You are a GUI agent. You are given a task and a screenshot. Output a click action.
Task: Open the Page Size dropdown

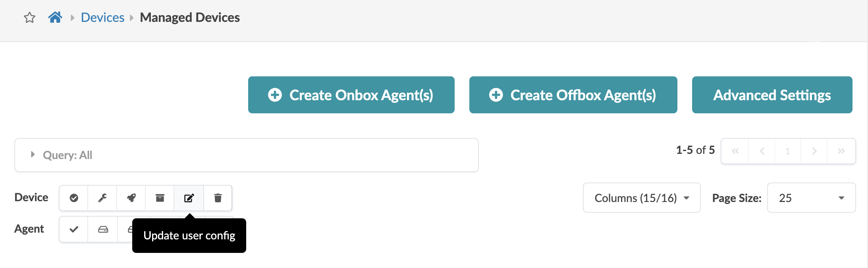click(811, 198)
